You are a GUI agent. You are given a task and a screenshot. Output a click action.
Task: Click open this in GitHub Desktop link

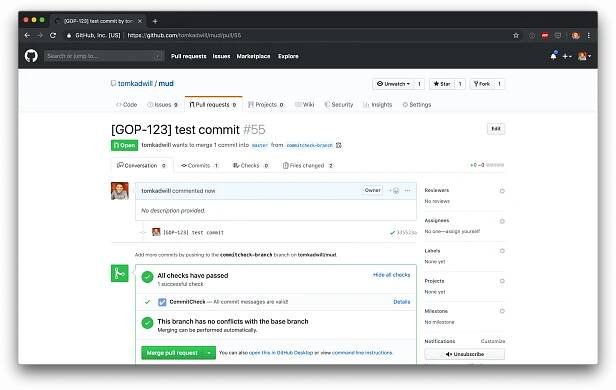281,353
